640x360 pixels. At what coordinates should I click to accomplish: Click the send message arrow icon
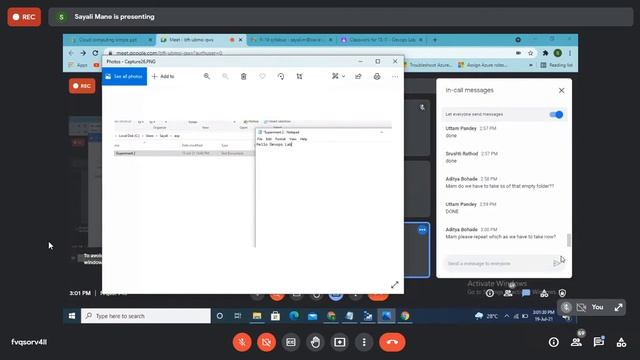click(x=556, y=263)
